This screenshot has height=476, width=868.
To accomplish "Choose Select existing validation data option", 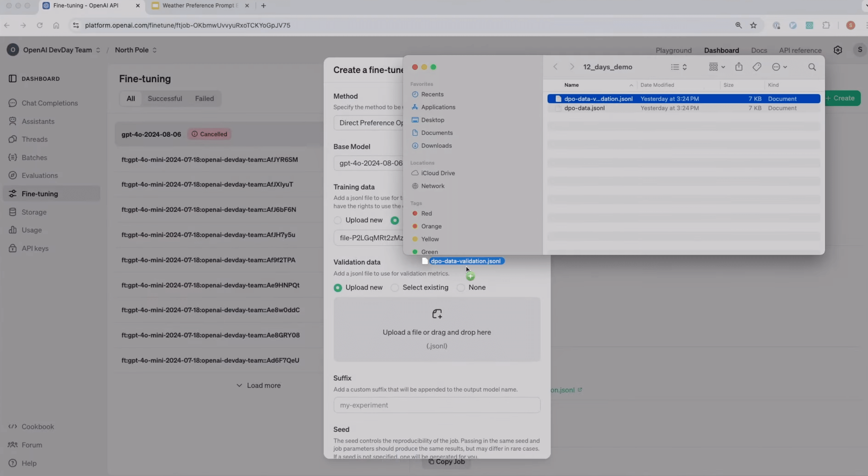I will (395, 288).
